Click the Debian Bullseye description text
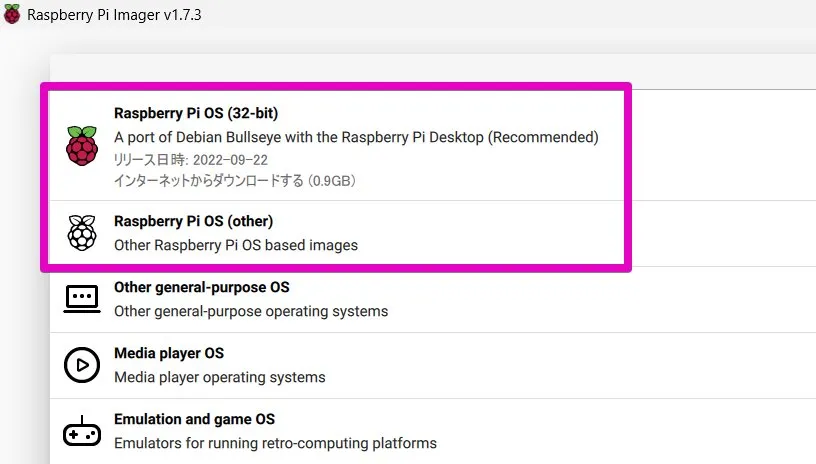 pyautogui.click(x=356, y=137)
